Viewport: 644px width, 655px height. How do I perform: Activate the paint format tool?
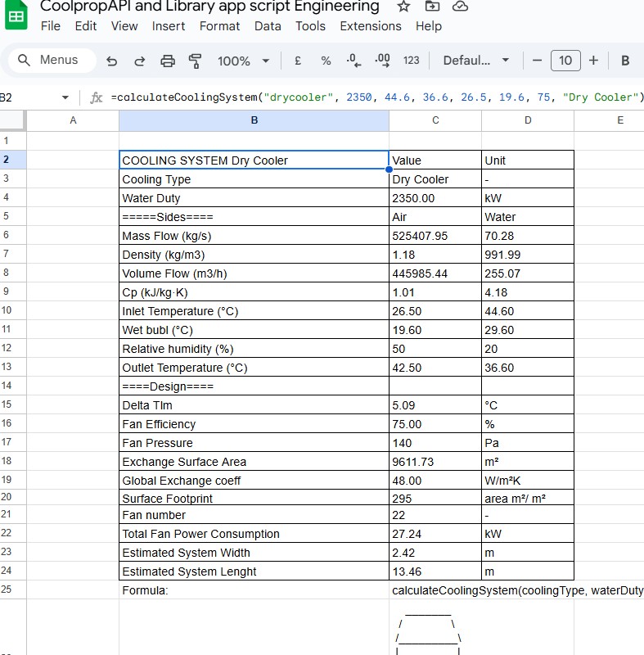click(x=195, y=61)
